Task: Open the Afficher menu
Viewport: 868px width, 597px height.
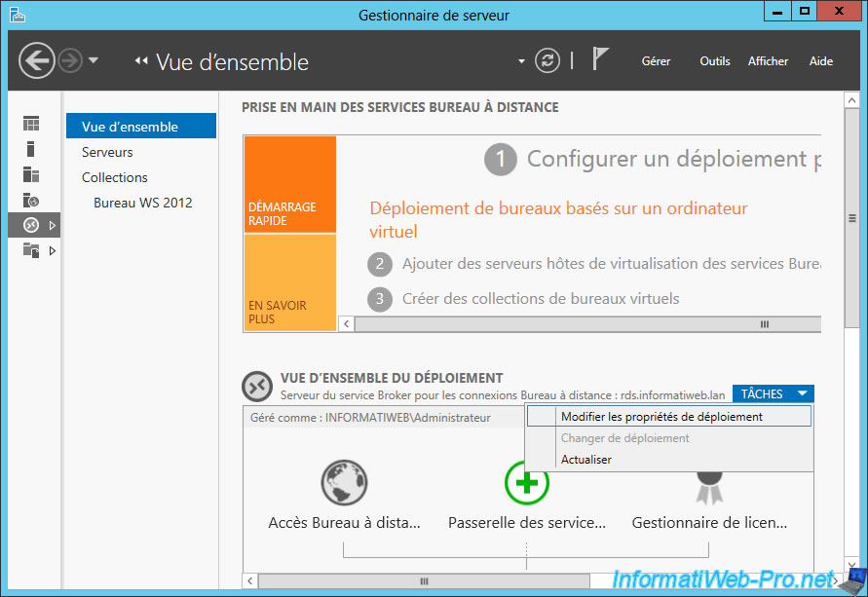Action: pyautogui.click(x=768, y=61)
